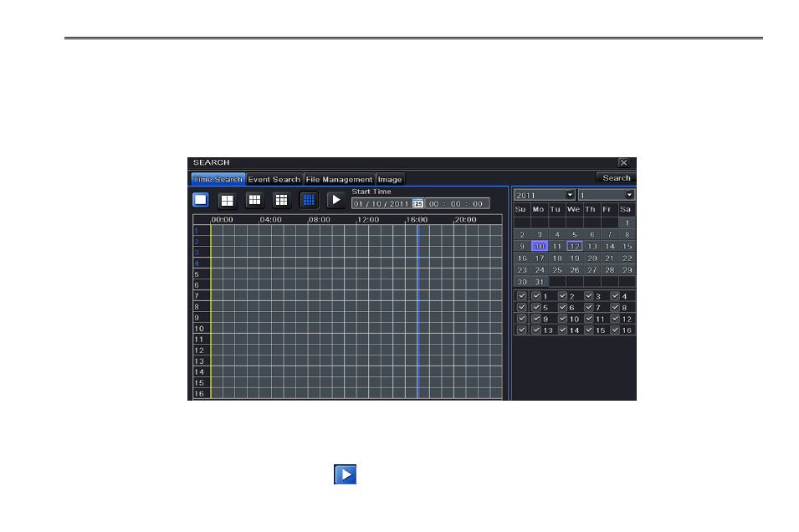Click the 04:00 timeline header label
Screen dimensions: 799x532
point(270,220)
